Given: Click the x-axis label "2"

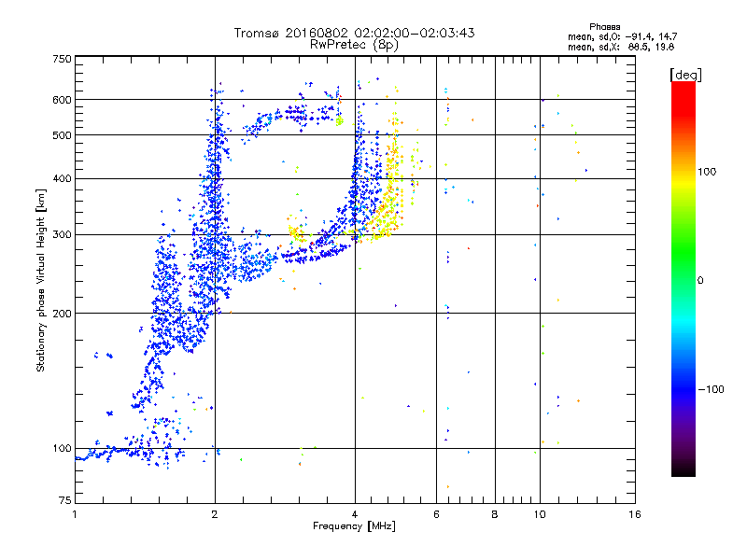Looking at the screenshot, I should (215, 514).
